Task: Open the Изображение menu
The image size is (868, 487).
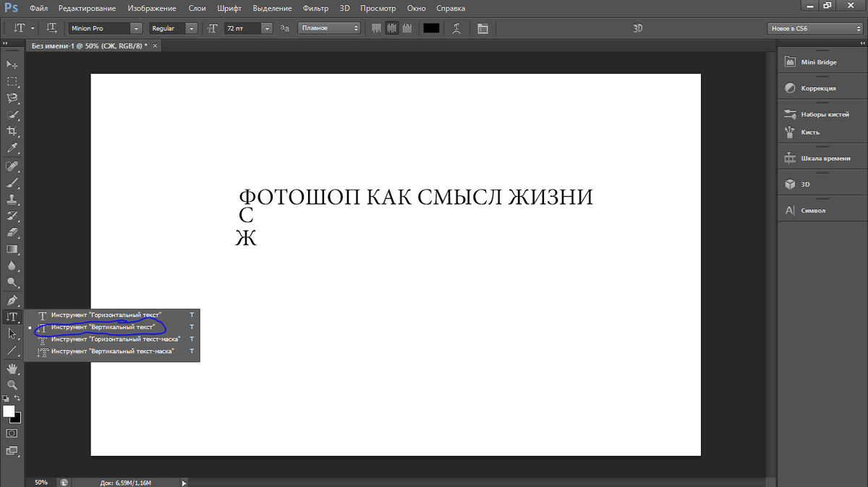Action: tap(151, 8)
